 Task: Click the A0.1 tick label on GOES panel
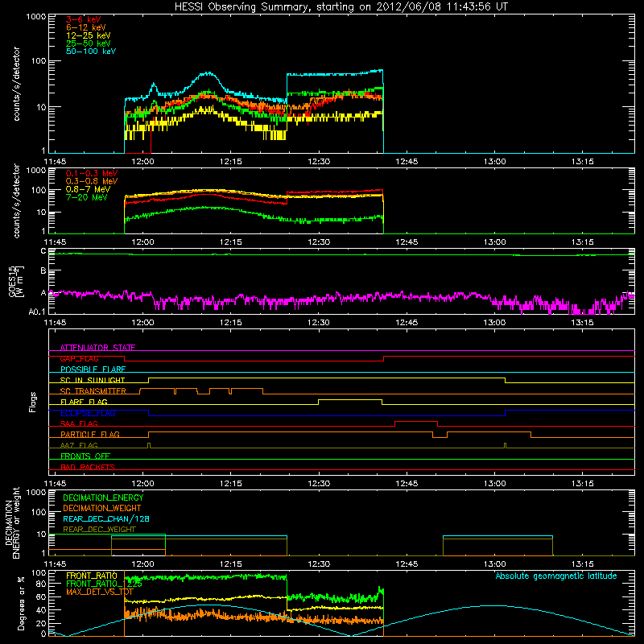(x=37, y=312)
